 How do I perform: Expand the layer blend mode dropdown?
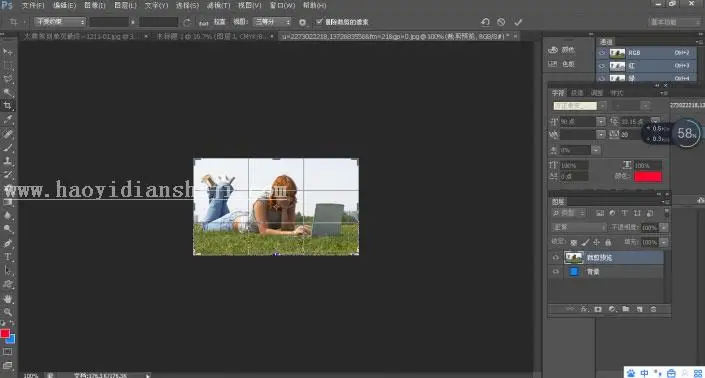(579, 228)
